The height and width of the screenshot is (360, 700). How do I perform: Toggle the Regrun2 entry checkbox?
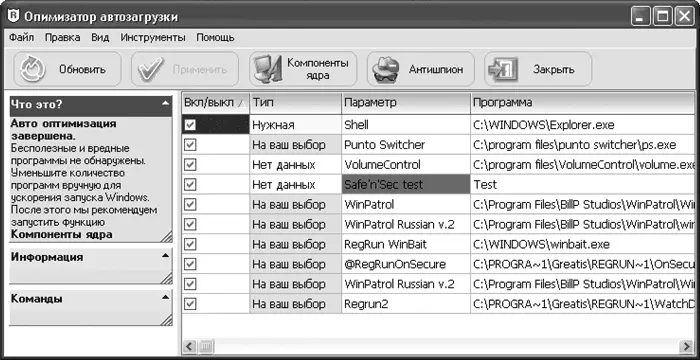(190, 304)
